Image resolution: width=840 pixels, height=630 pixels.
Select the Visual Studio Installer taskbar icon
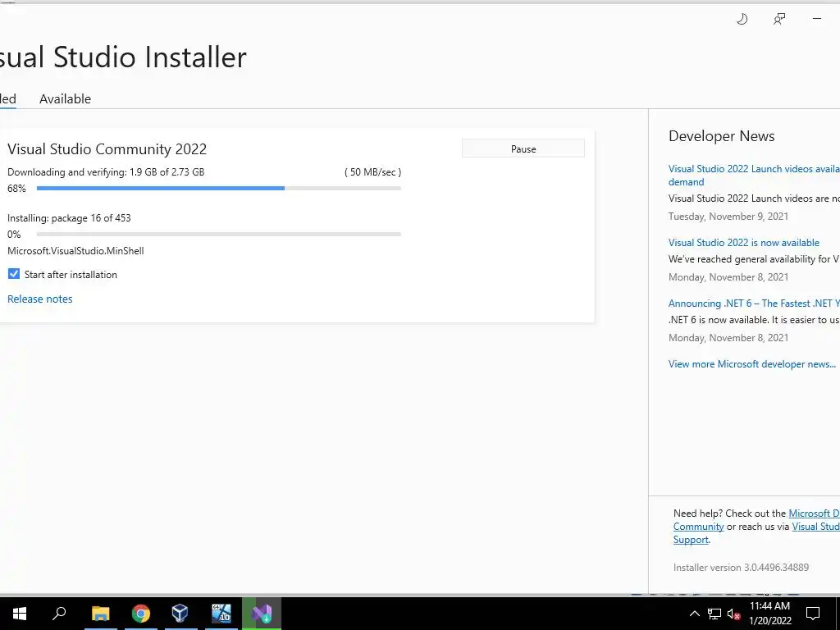click(x=262, y=614)
